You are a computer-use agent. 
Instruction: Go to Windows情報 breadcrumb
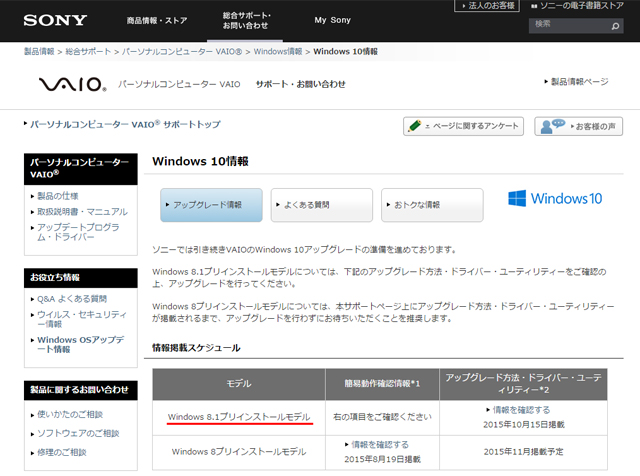click(278, 51)
